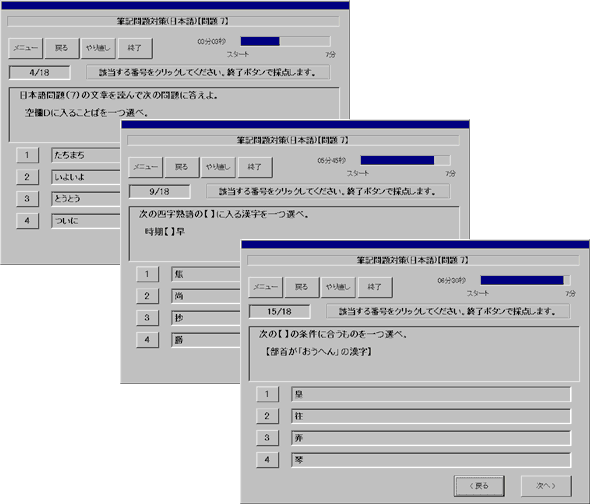Viewport: 590px width, 504px height.
Task: Click the timer progress bar in the 4/18 window
Action: pos(285,41)
